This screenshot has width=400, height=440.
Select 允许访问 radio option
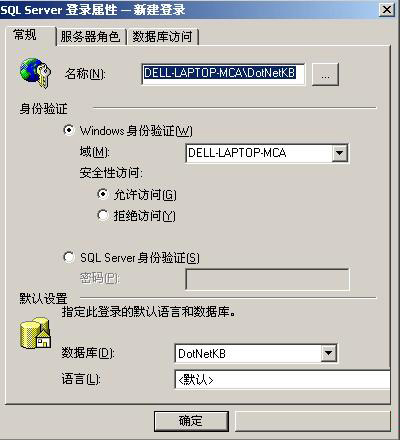[x=103, y=194]
